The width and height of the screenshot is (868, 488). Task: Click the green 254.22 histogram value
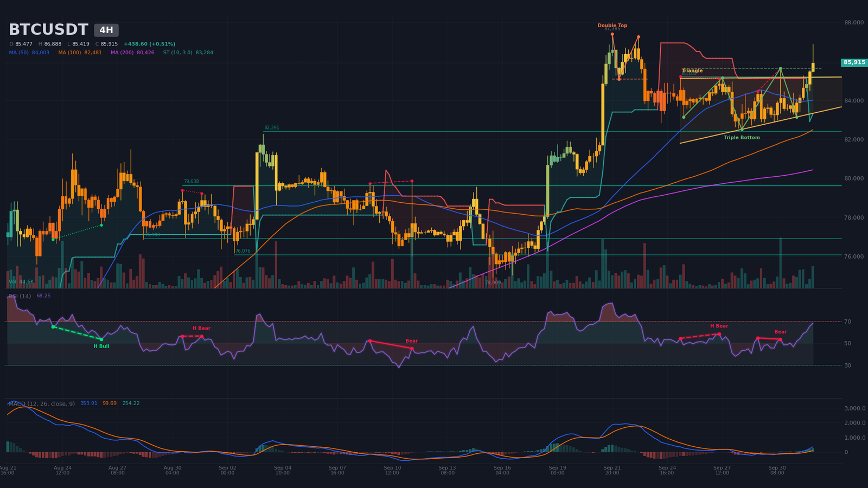pos(131,403)
